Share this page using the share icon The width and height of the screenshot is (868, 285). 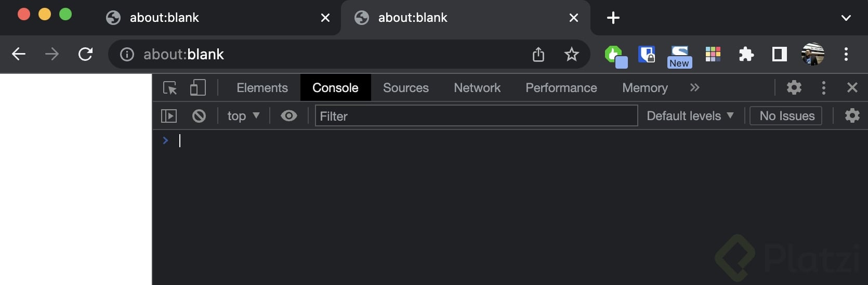pos(538,54)
